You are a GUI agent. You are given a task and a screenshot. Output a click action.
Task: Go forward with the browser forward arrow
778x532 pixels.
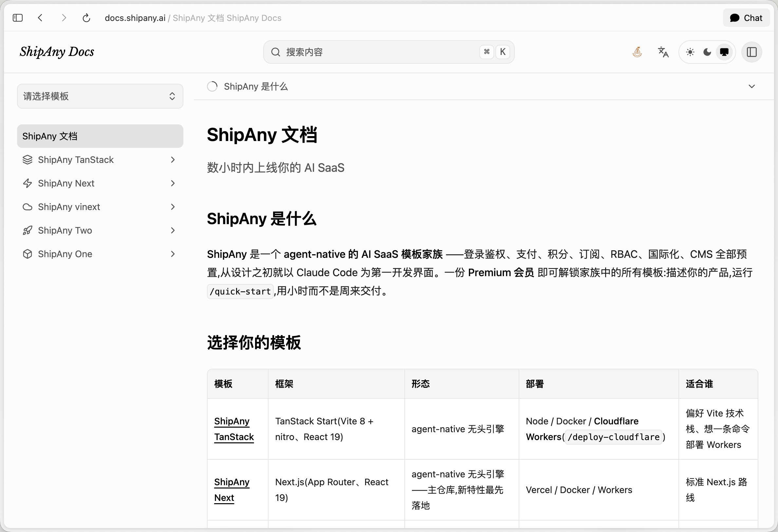click(x=64, y=18)
